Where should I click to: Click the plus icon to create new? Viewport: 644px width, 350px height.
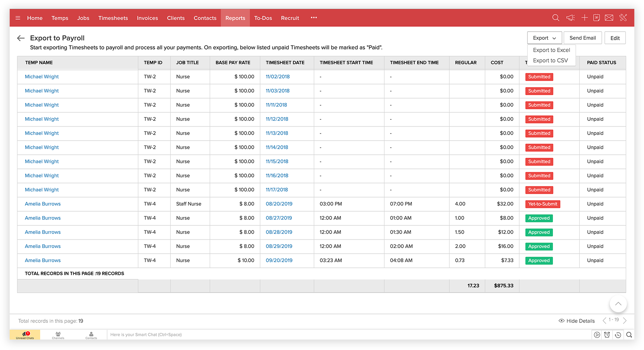click(585, 18)
